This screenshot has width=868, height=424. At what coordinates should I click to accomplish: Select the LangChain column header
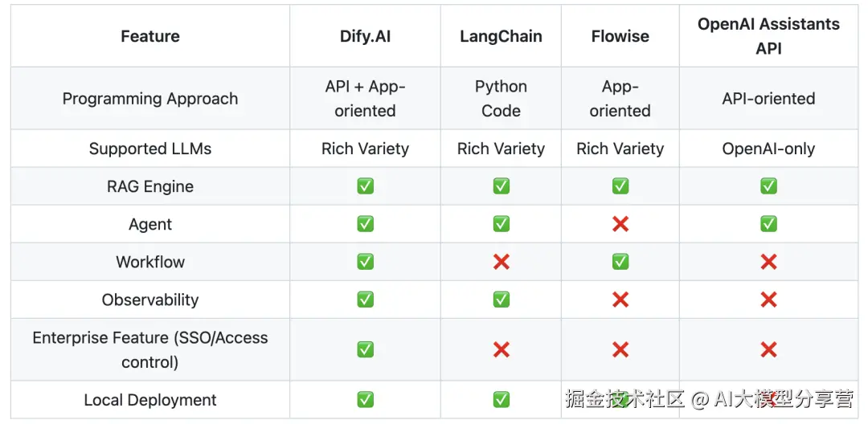click(501, 36)
